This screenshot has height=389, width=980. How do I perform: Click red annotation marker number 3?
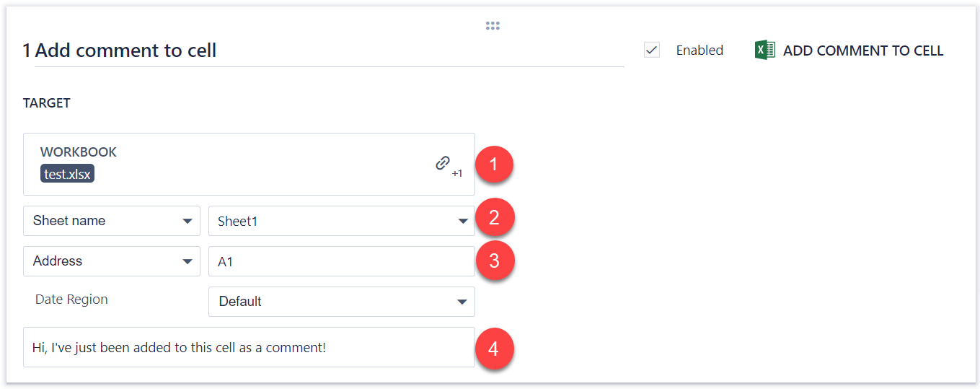point(494,261)
